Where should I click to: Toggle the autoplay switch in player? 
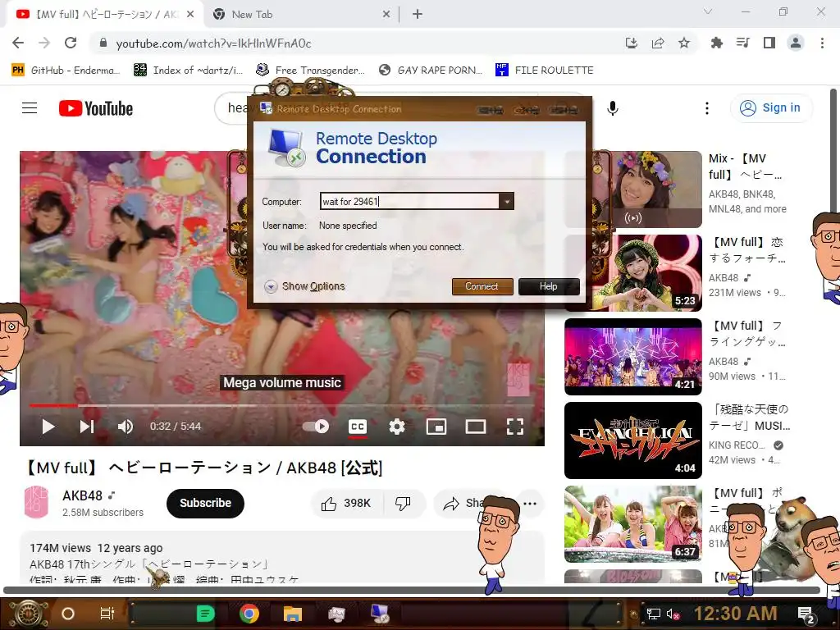pos(316,427)
